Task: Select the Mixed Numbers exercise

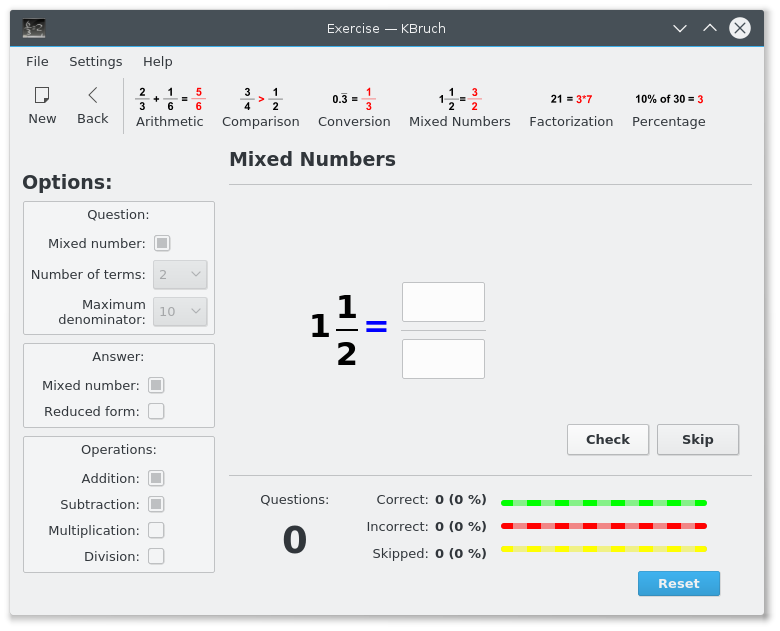Action: pyautogui.click(x=459, y=107)
